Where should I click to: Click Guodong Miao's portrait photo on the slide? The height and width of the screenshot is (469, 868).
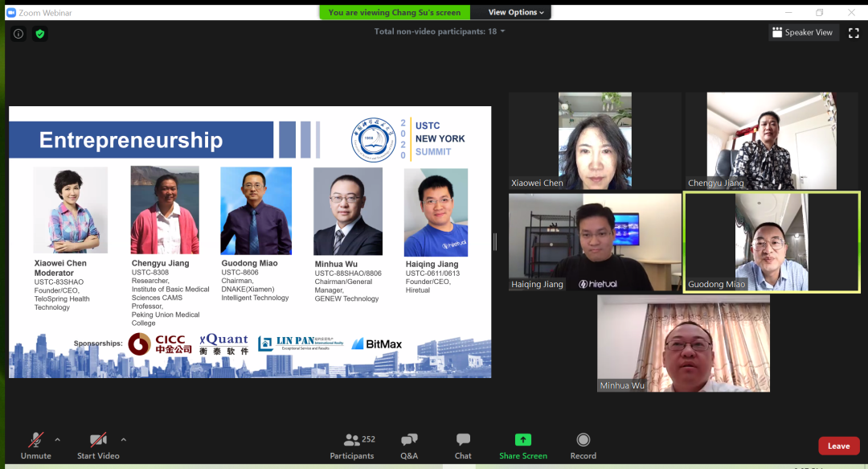pyautogui.click(x=256, y=211)
